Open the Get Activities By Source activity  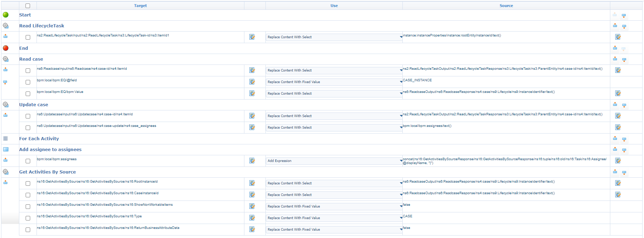tap(47, 172)
